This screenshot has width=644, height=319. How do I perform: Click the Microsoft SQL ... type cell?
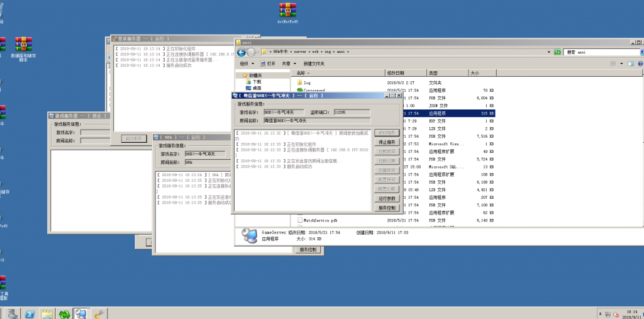(447, 167)
